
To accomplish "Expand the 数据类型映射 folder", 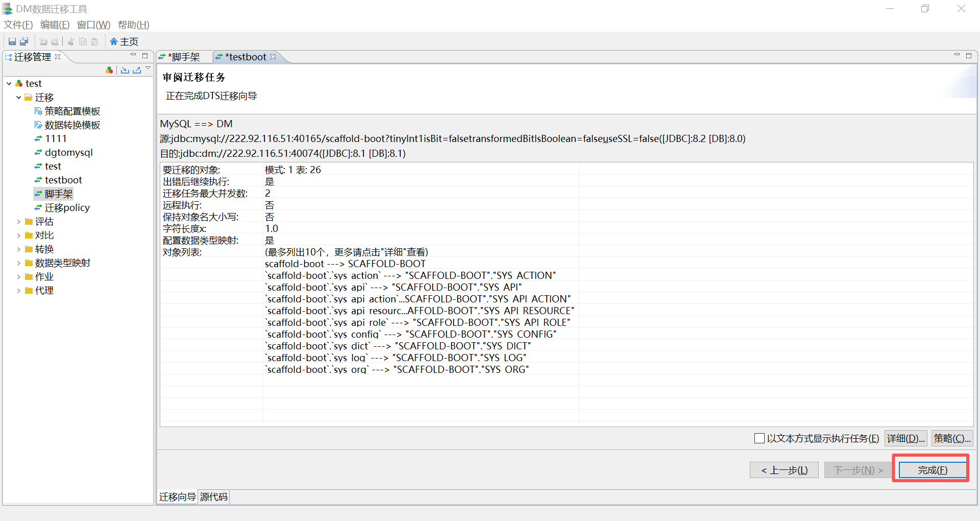I will click(19, 263).
